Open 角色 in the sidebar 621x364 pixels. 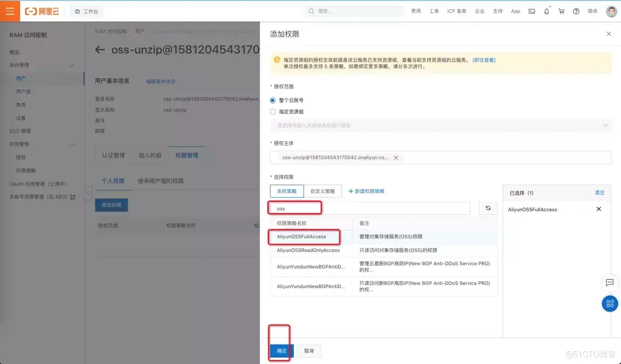coord(21,105)
